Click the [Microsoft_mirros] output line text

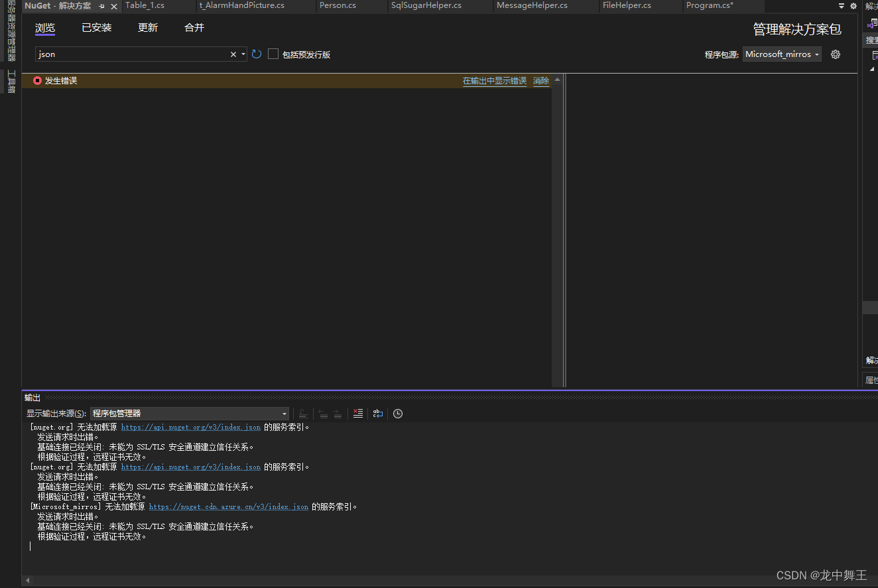click(194, 507)
